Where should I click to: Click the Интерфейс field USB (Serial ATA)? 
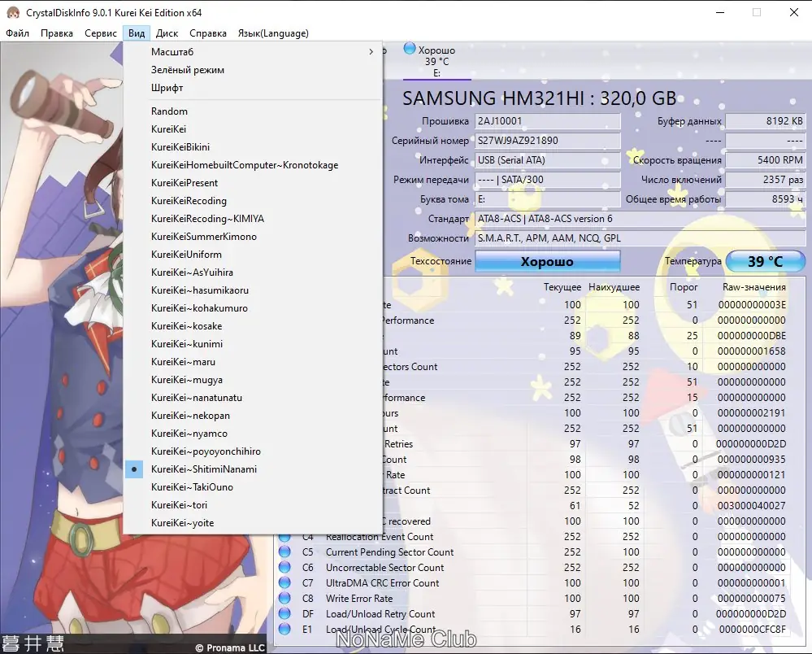coord(547,160)
